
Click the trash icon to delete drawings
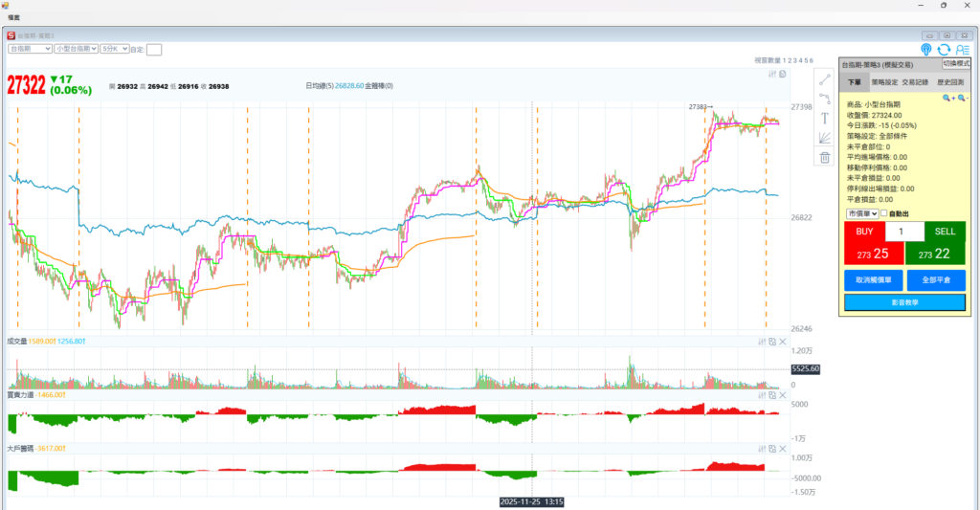tap(824, 158)
